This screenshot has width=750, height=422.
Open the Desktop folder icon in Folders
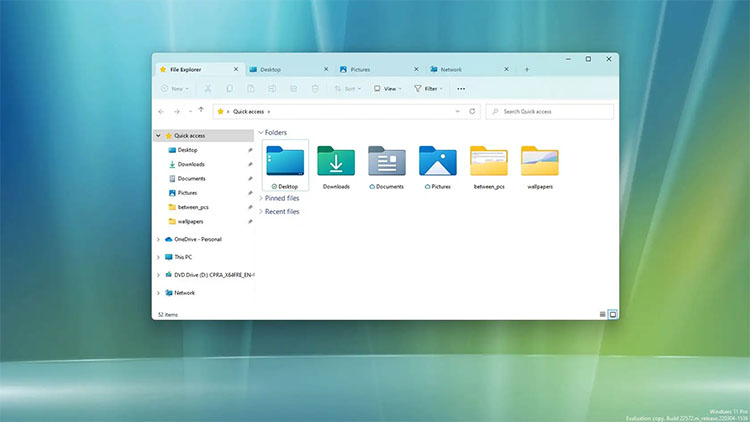[x=285, y=161]
